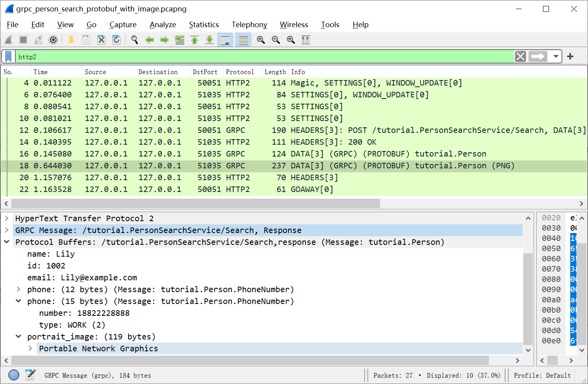The height and width of the screenshot is (384, 588).
Task: Toggle the filter bookmark icon
Action: (8, 56)
